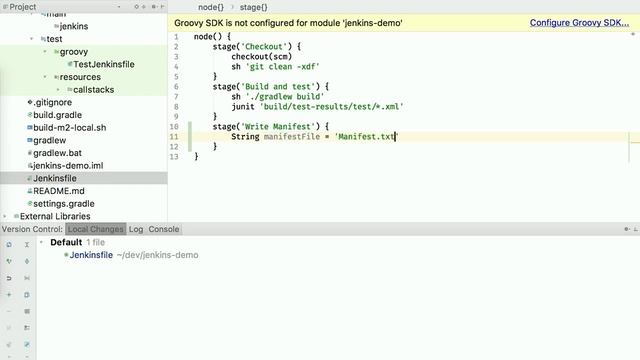The height and width of the screenshot is (360, 640).
Task: Click the manifestFile variable in line 11
Action: 292,137
